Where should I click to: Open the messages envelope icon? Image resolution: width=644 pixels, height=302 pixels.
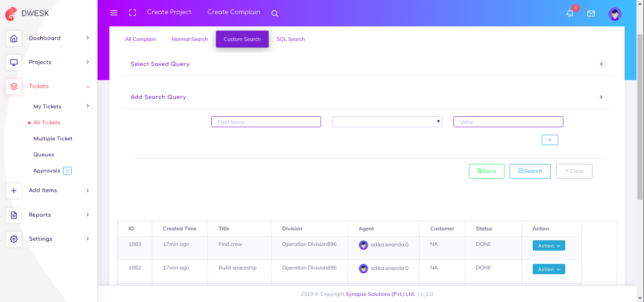[x=591, y=14]
